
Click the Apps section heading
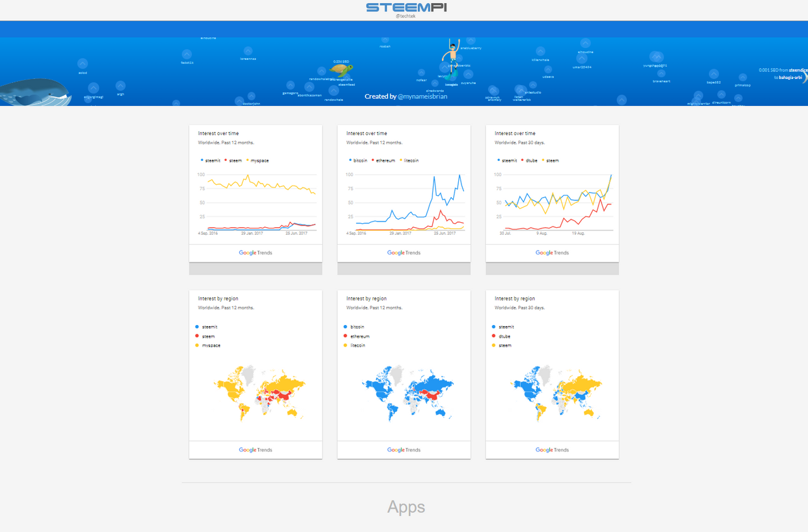coord(407,507)
